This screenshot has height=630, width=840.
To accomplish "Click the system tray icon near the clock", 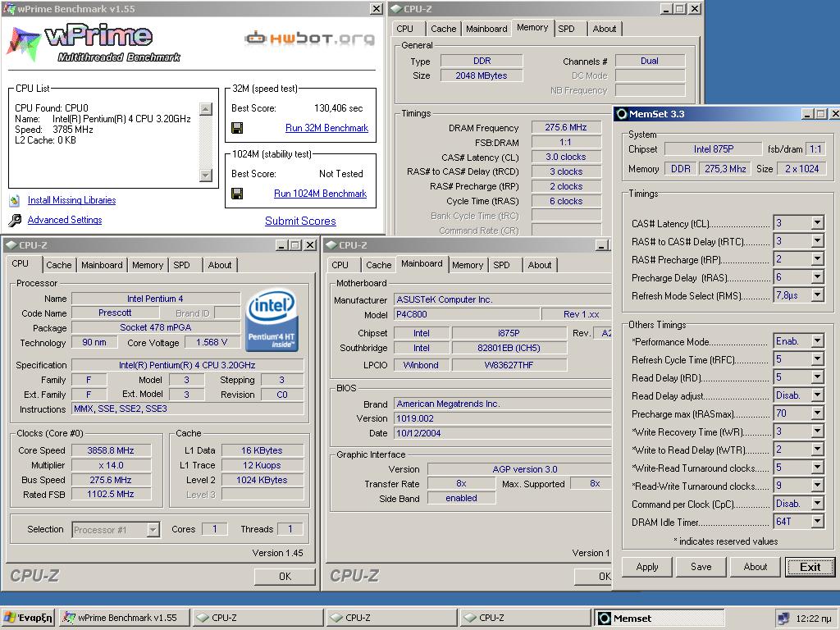I will (x=783, y=619).
